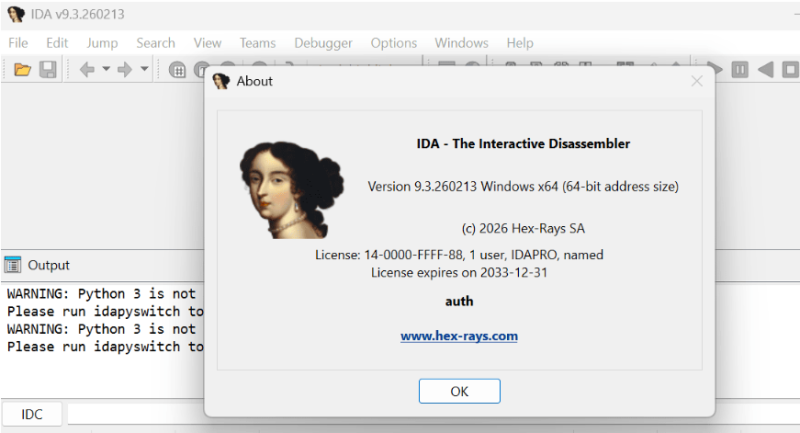
Task: Select the Output panel title
Action: tap(48, 265)
